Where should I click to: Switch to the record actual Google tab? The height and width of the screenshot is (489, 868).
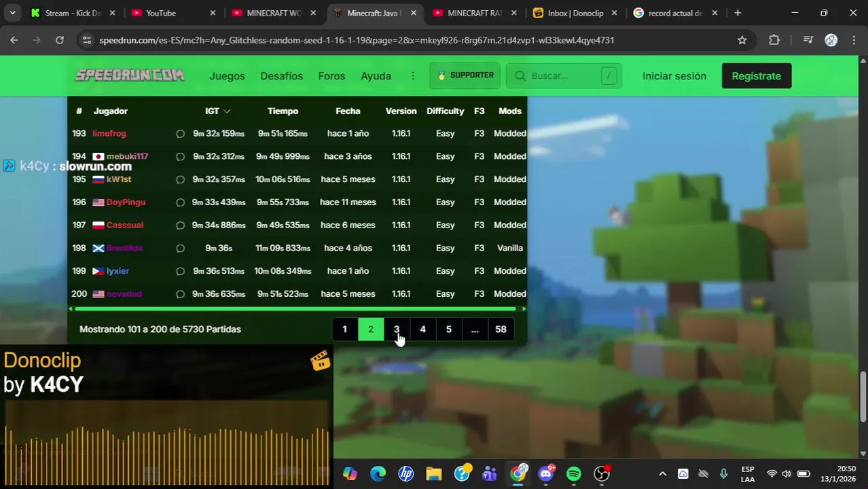(675, 13)
